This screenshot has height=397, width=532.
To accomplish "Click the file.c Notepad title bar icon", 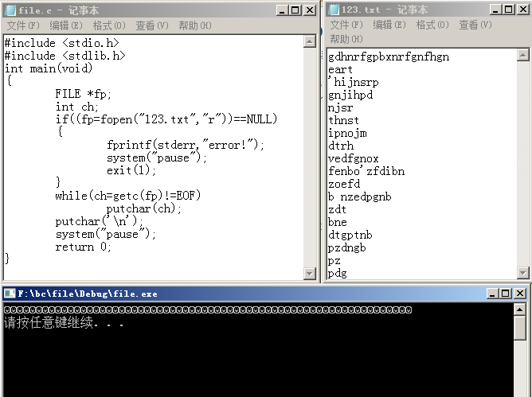I will click(x=10, y=10).
